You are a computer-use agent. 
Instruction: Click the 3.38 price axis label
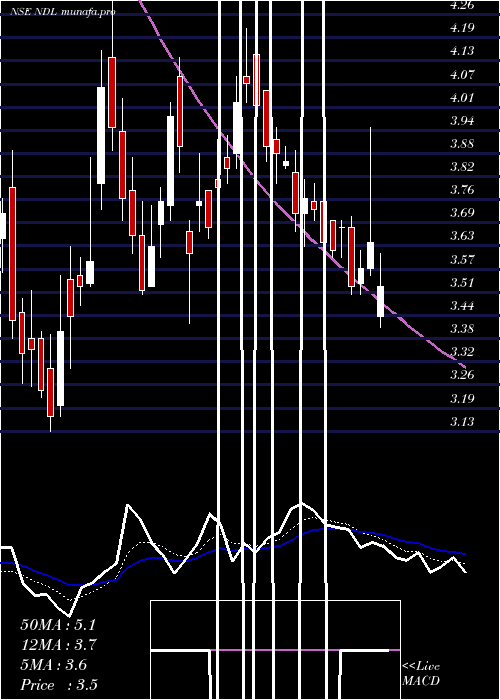tap(462, 329)
